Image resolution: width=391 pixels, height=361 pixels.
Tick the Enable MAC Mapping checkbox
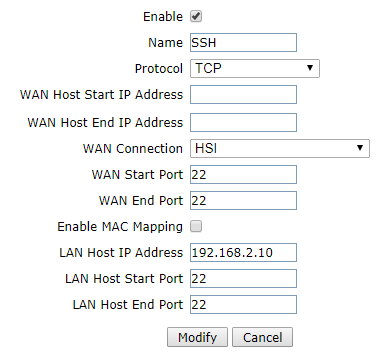196,226
